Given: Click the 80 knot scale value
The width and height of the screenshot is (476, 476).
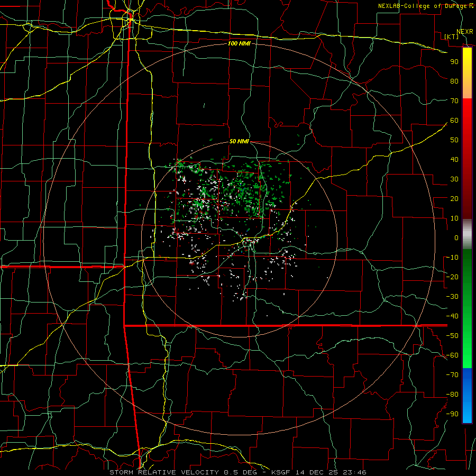Looking at the screenshot, I should [x=454, y=81].
